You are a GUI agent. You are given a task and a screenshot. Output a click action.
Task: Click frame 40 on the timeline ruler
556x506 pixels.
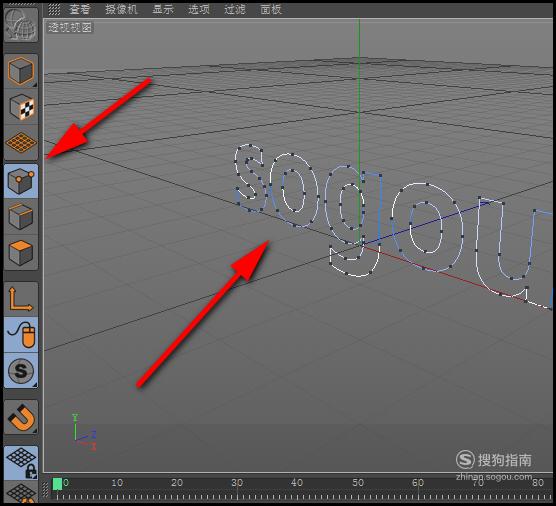[x=297, y=483]
